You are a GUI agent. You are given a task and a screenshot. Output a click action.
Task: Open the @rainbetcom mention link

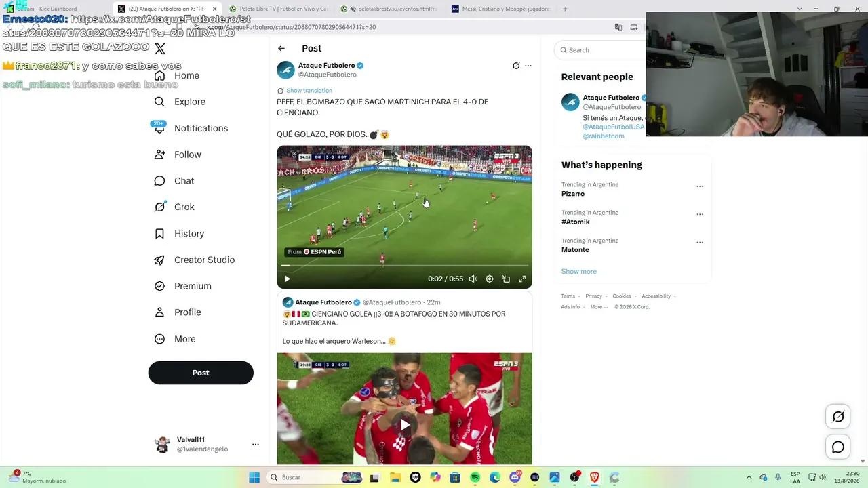tap(604, 136)
